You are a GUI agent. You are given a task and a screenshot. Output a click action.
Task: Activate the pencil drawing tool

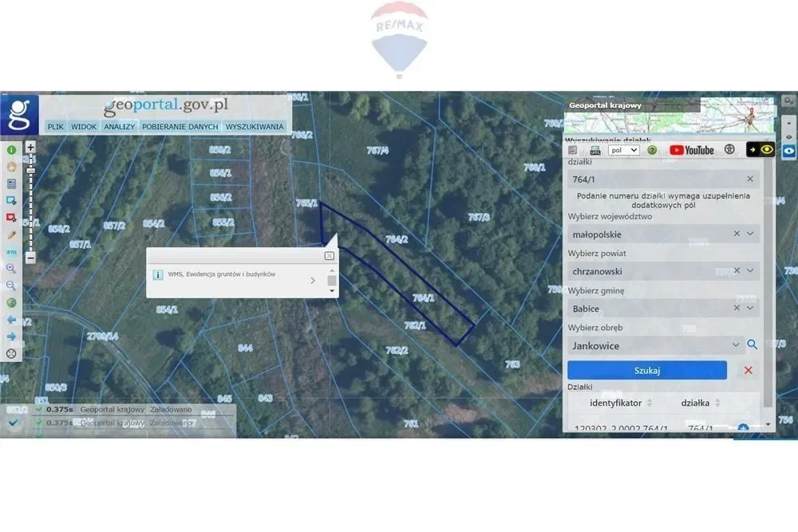[x=11, y=234]
